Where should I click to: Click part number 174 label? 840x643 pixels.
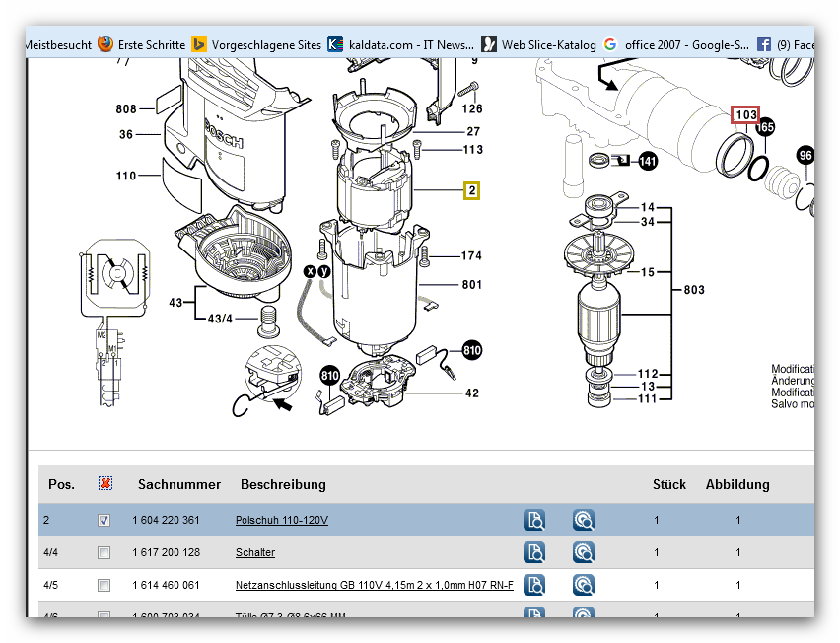point(471,255)
